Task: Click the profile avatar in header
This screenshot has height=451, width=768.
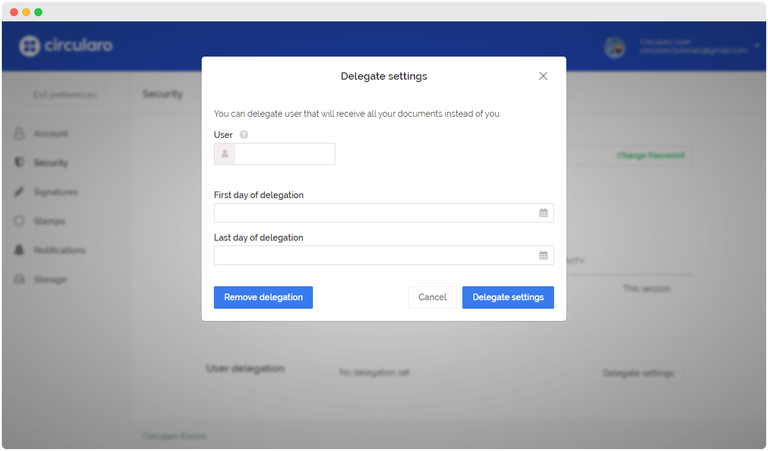Action: [x=615, y=47]
